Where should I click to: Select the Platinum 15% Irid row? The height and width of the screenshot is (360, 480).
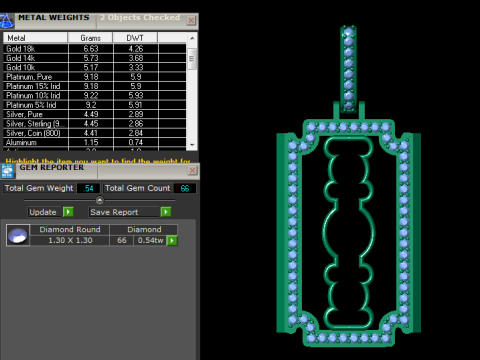tap(95, 86)
